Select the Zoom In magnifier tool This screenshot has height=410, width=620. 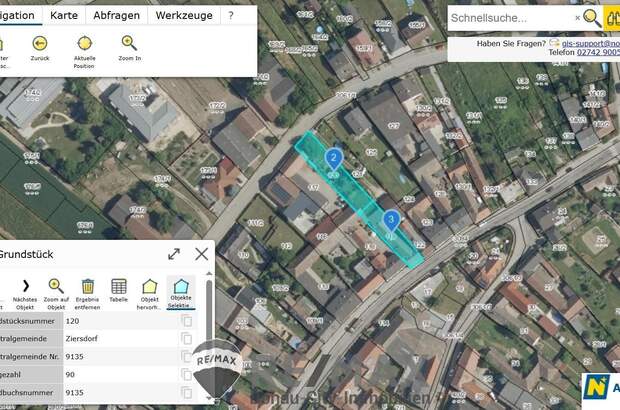click(x=129, y=48)
